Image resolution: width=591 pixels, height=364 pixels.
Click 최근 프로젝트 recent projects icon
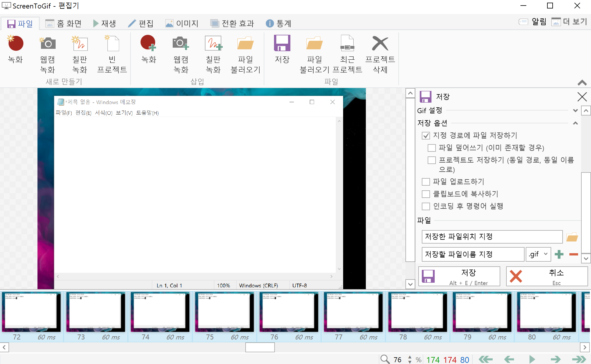click(347, 44)
